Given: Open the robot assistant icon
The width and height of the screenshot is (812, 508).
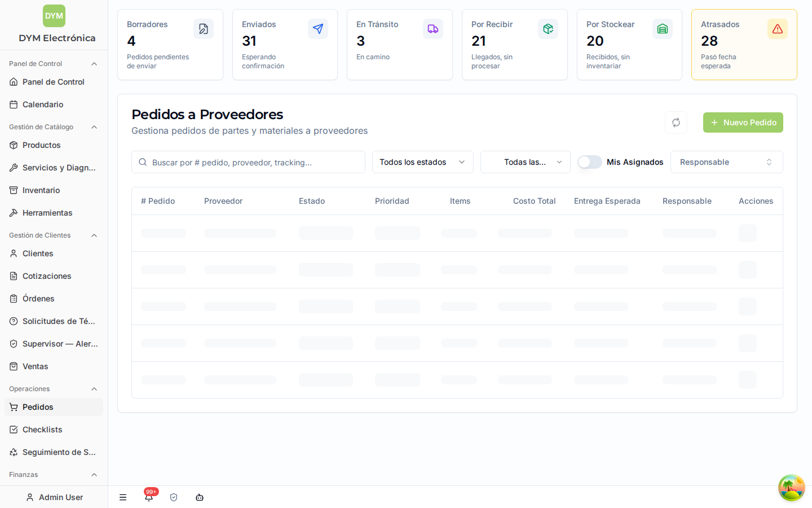Looking at the screenshot, I should [200, 497].
